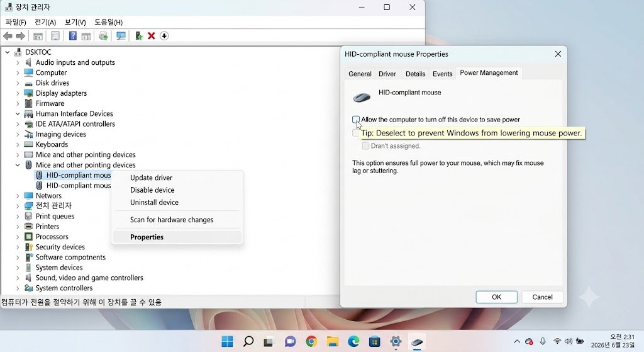Click the disabled Dran't asssigned checkbox
Image resolution: width=644 pixels, height=352 pixels.
(x=365, y=146)
